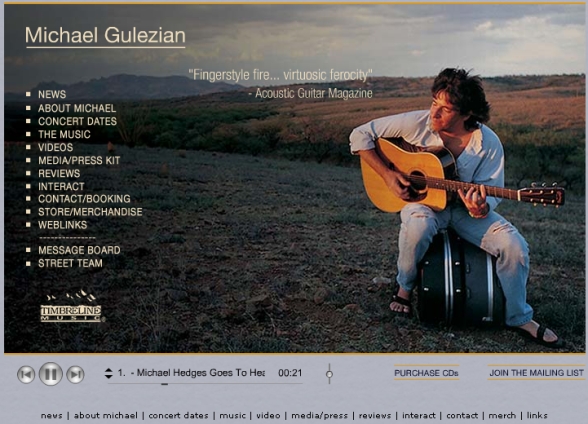Visit the STORE/MERCHANDISE page
This screenshot has height=424, width=588.
click(90, 212)
